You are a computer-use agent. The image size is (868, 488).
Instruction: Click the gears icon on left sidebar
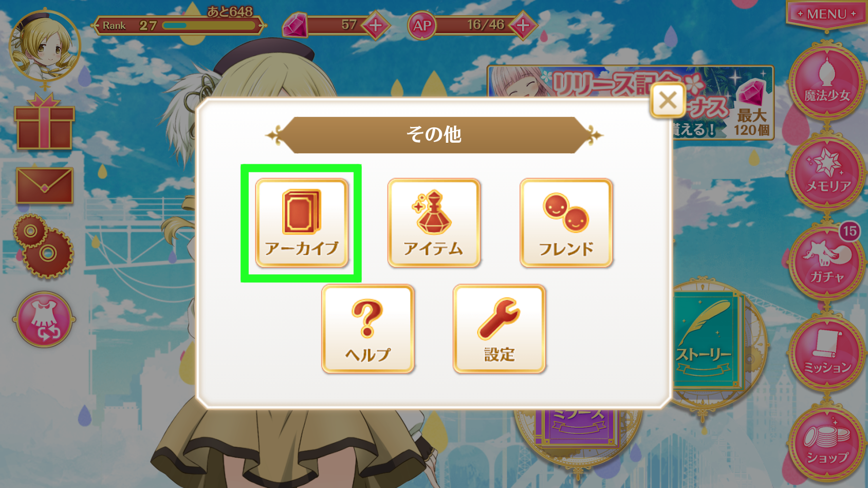[43, 246]
